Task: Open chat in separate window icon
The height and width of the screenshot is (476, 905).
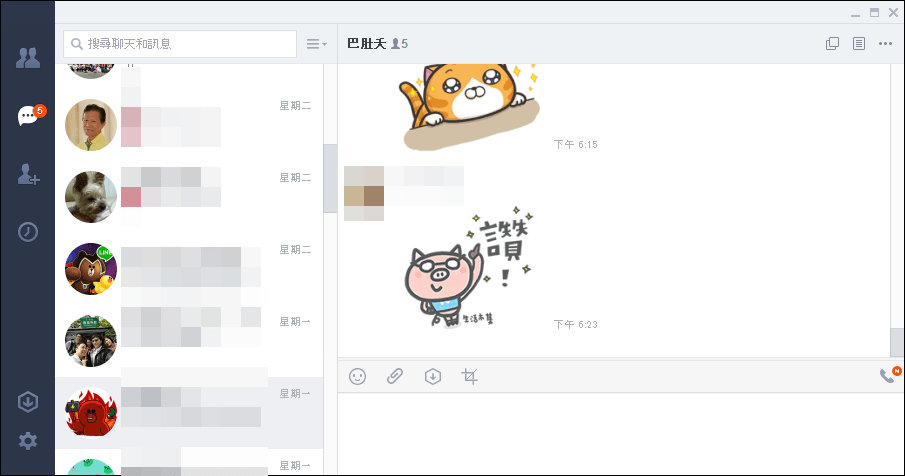Action: tap(832, 44)
